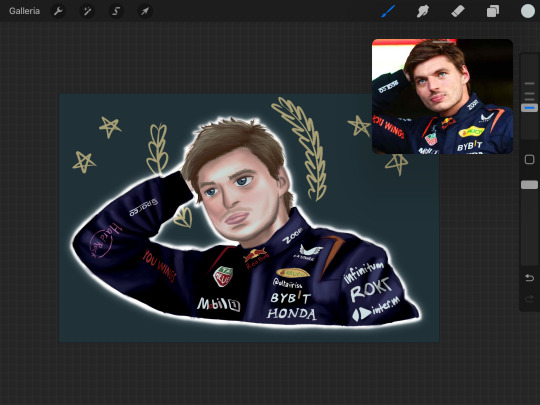Tap the reference photo window
The image size is (540, 405).
[442, 96]
